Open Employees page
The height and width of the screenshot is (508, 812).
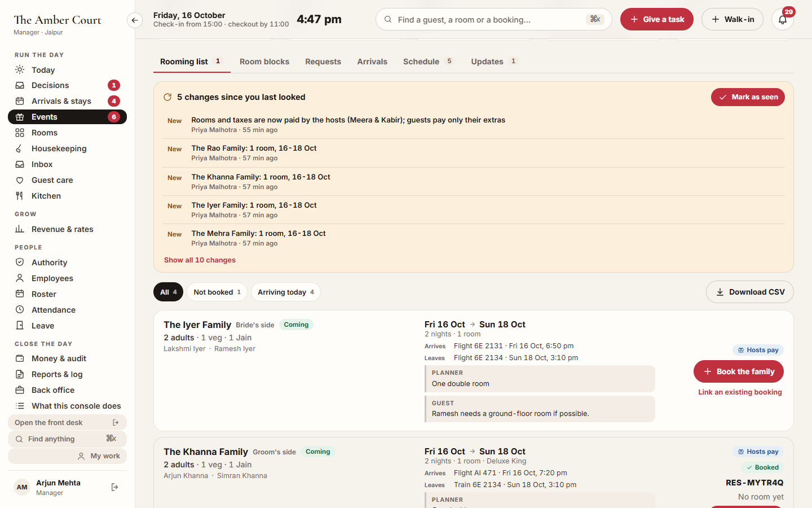click(x=67, y=278)
